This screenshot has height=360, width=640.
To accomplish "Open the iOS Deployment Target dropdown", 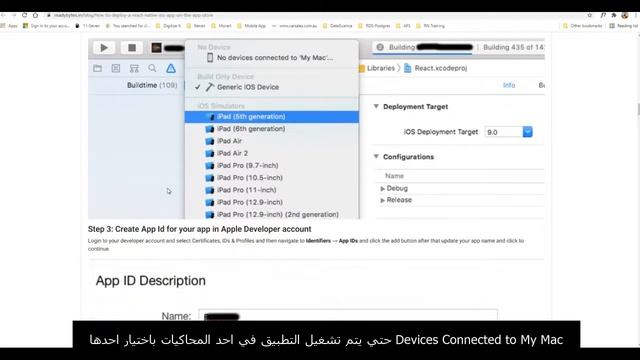I will tap(509, 132).
